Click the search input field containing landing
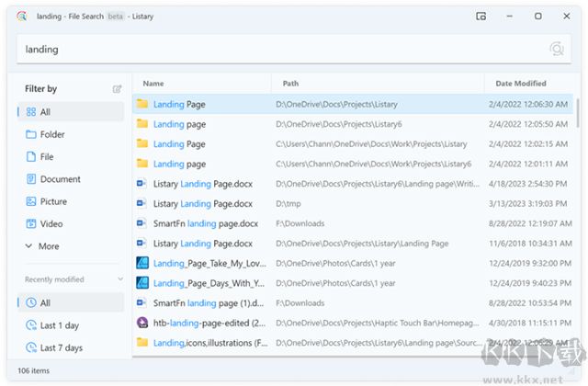588x386 pixels. click(x=276, y=50)
